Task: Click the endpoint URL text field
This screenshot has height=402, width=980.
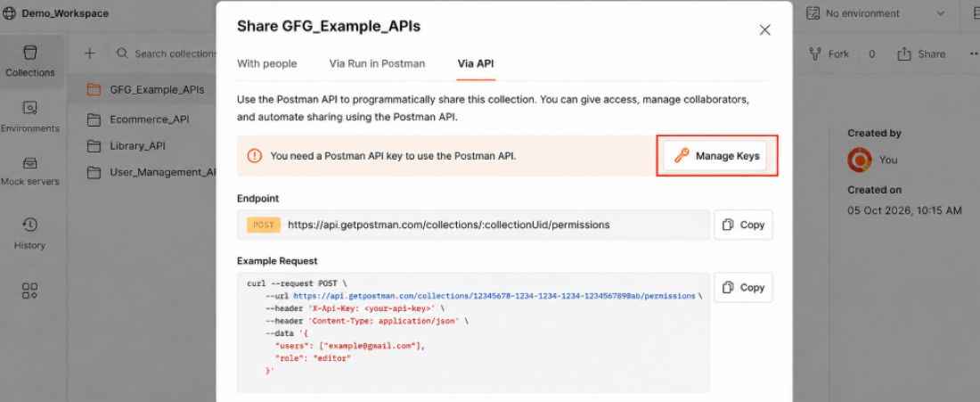Action: 473,225
